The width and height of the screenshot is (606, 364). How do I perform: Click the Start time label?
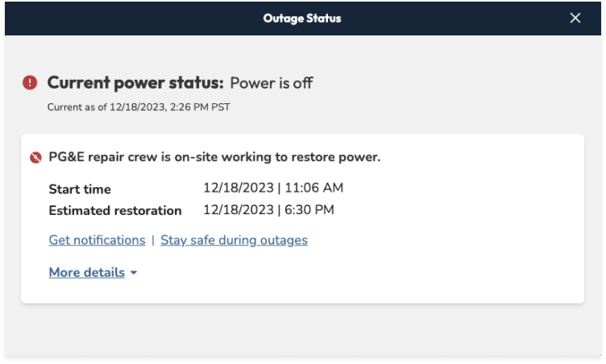pos(80,189)
